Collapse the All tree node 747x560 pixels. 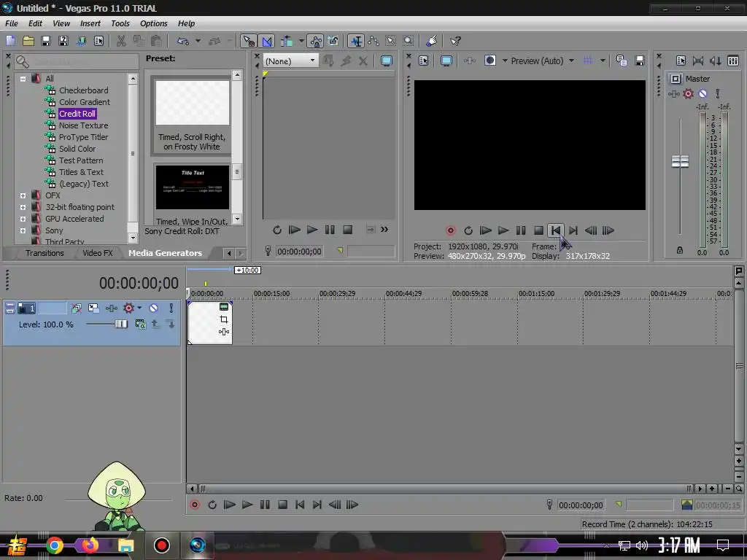click(23, 79)
